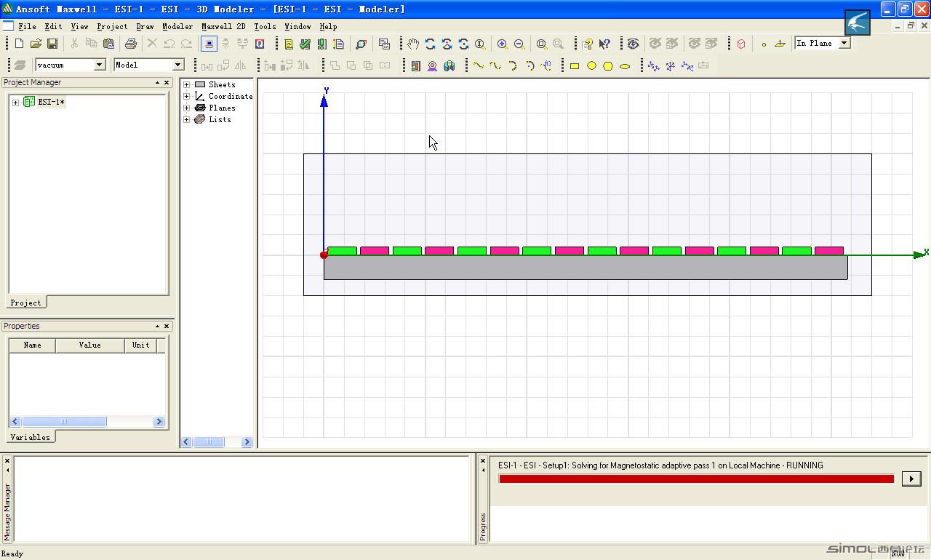Open the Model dropdown
The image size is (931, 560).
click(177, 65)
